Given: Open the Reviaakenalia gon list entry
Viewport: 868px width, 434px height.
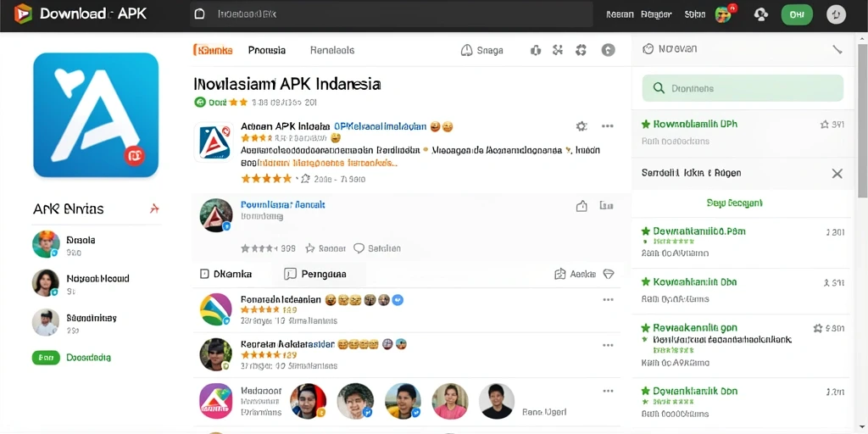Looking at the screenshot, I should (x=742, y=345).
